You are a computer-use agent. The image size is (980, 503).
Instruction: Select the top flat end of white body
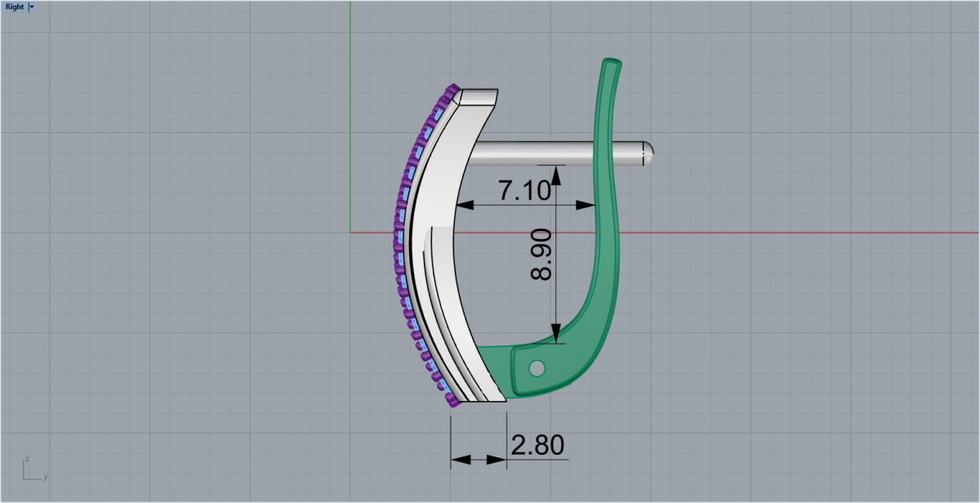(478, 97)
